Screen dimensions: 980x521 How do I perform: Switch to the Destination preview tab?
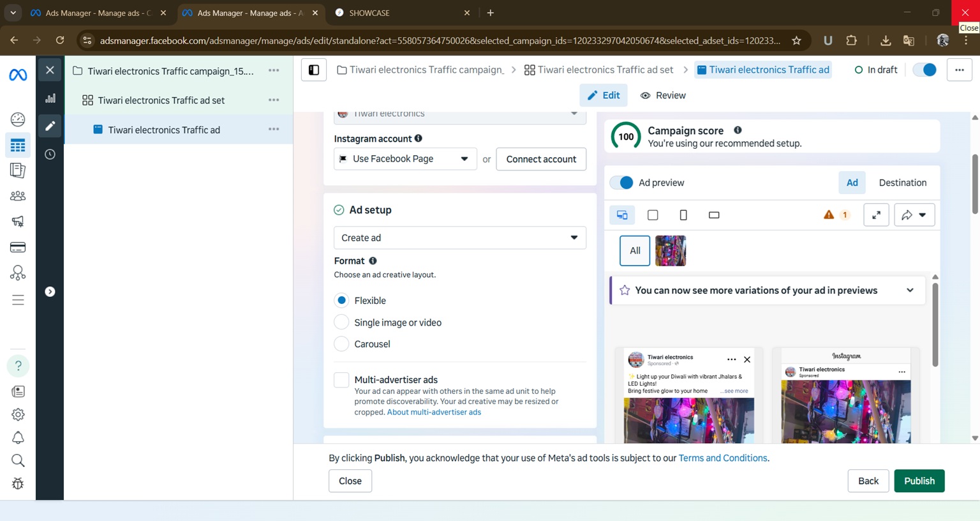[x=902, y=183]
